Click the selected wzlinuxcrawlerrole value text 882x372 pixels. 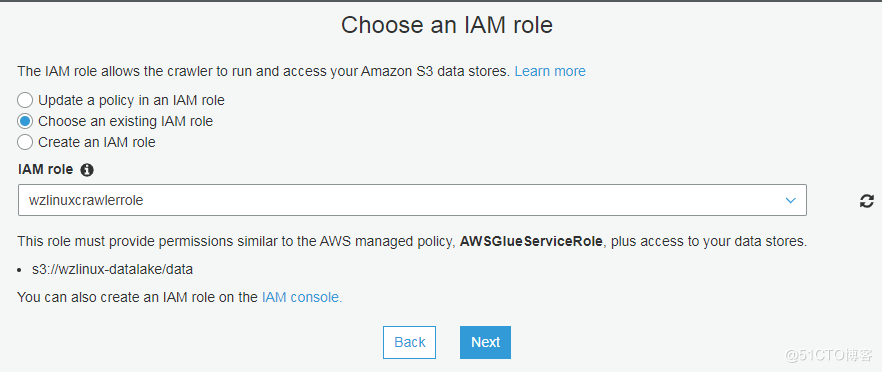pyautogui.click(x=86, y=200)
